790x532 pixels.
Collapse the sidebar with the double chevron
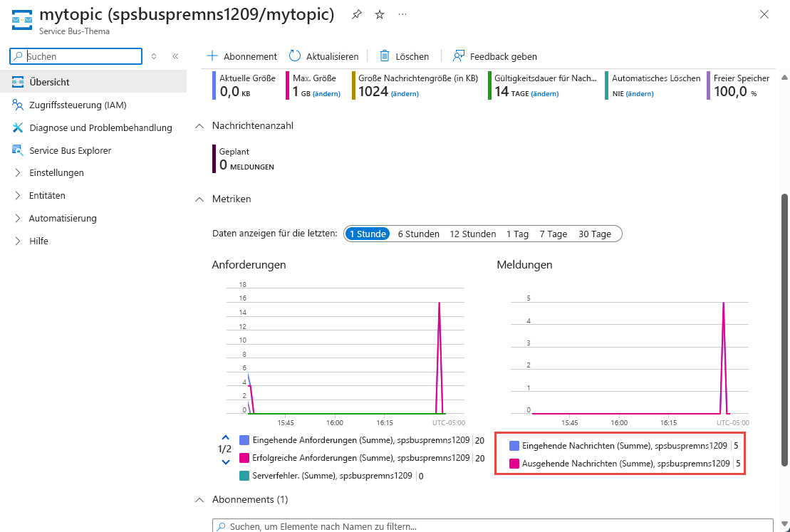pyautogui.click(x=175, y=56)
